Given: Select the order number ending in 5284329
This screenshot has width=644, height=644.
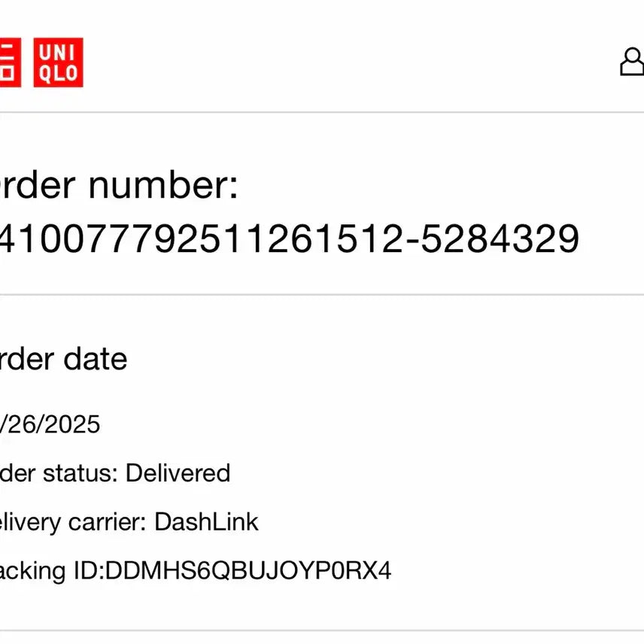Looking at the screenshot, I should click(289, 239).
